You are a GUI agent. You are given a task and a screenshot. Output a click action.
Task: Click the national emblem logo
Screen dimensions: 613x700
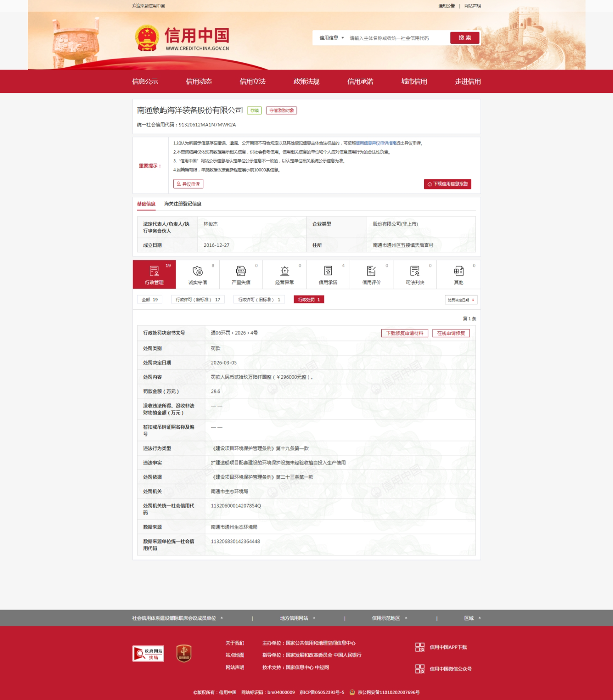point(147,38)
